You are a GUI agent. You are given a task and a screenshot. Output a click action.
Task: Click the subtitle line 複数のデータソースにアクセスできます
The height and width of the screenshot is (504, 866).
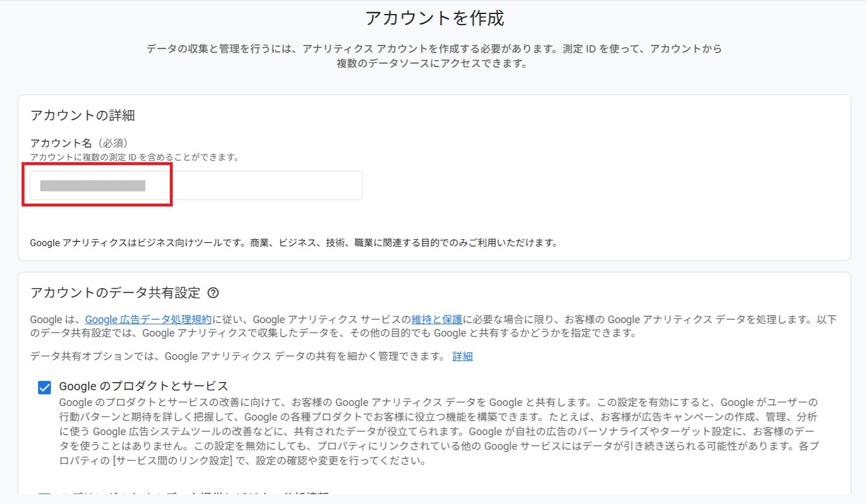[x=432, y=64]
